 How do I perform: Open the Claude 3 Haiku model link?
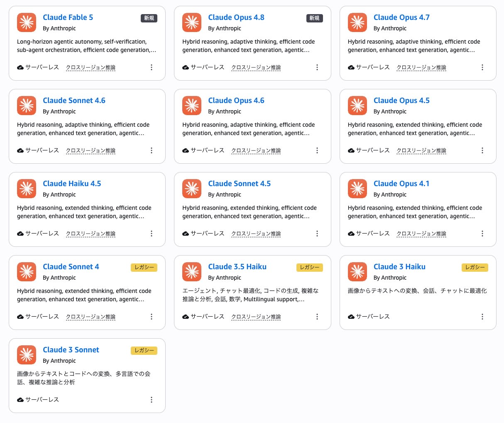[399, 267]
